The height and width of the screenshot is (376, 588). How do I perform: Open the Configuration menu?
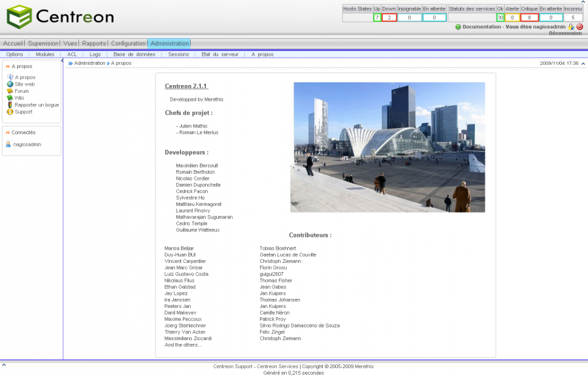128,44
